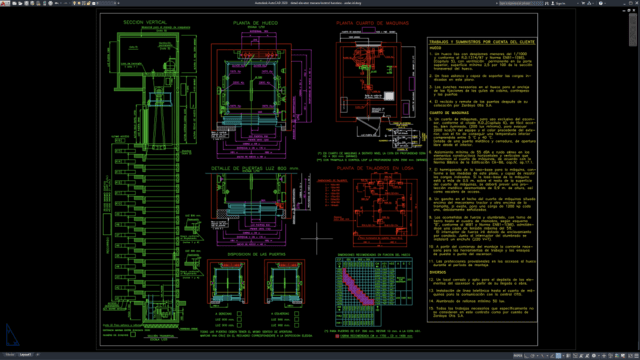Click the vertical scrollbar of the drawing area
This screenshot has width=640, height=360.
pyautogui.click(x=633, y=31)
